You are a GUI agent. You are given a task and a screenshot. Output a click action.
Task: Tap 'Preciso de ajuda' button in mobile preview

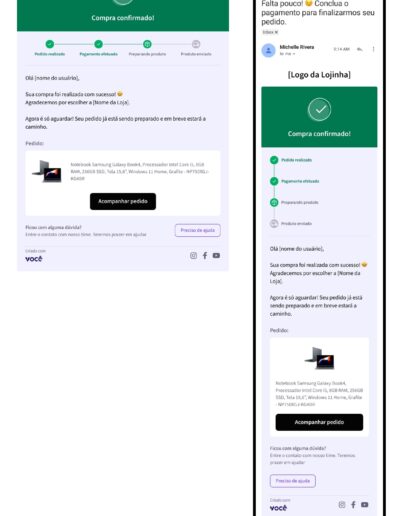tap(293, 481)
